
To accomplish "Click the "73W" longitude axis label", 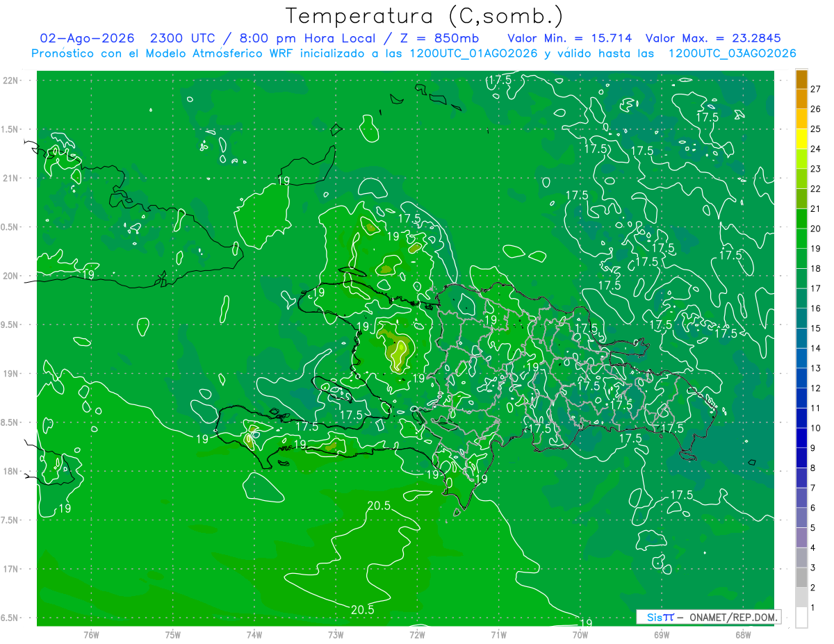I will click(336, 634).
